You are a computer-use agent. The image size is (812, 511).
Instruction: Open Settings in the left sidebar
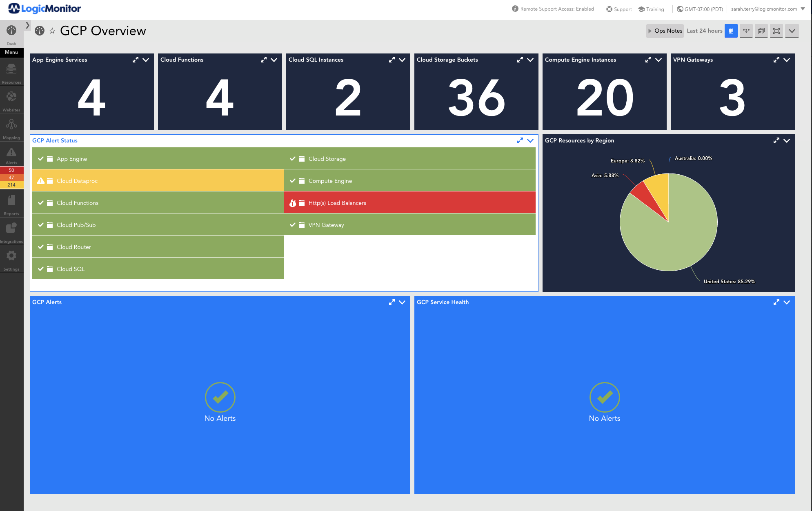11,260
